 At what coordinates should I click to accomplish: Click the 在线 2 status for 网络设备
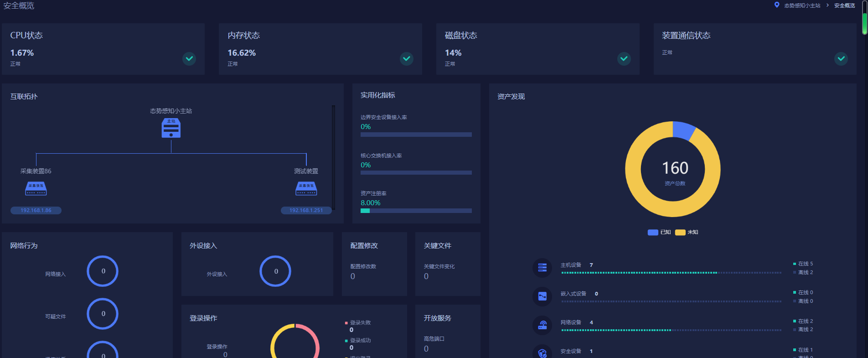click(x=803, y=321)
